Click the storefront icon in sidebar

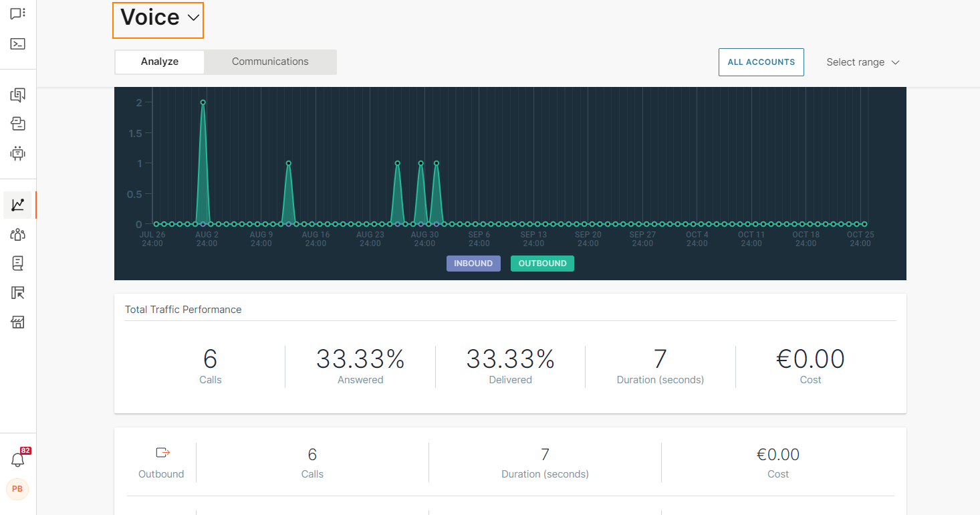coord(17,323)
